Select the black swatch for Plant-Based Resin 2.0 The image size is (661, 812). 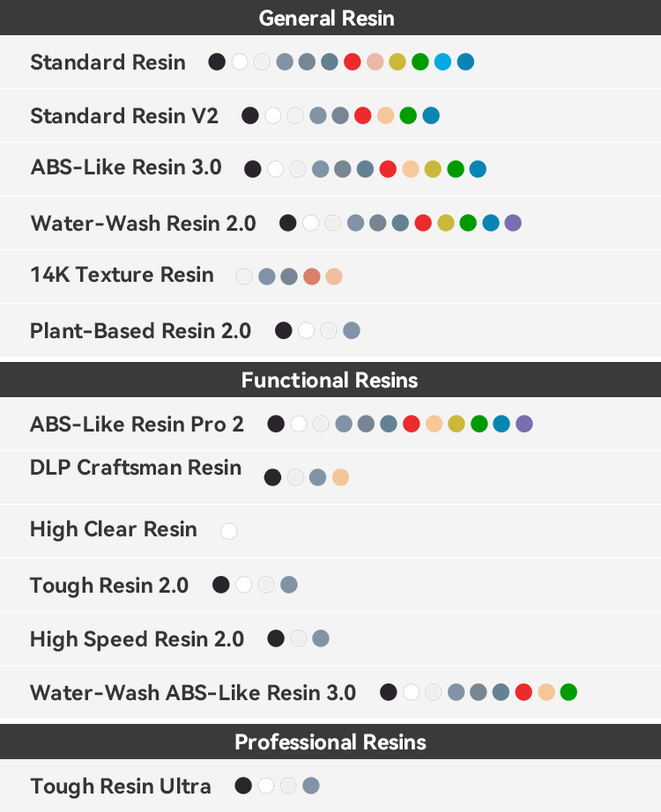(x=284, y=330)
